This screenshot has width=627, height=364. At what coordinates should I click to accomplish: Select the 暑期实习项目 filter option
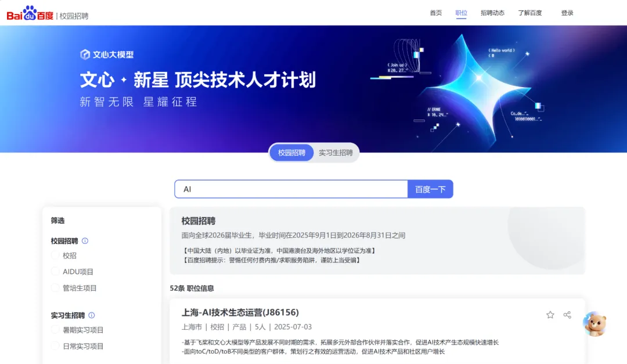click(78, 330)
